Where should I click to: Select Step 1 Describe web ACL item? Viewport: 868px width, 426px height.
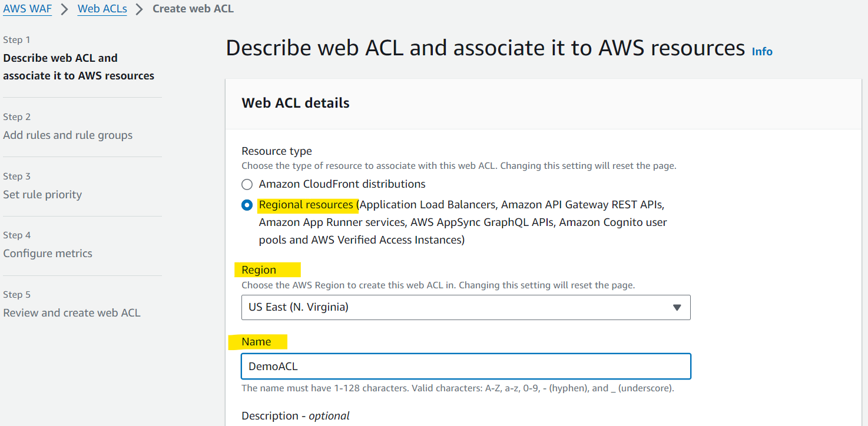coord(79,66)
